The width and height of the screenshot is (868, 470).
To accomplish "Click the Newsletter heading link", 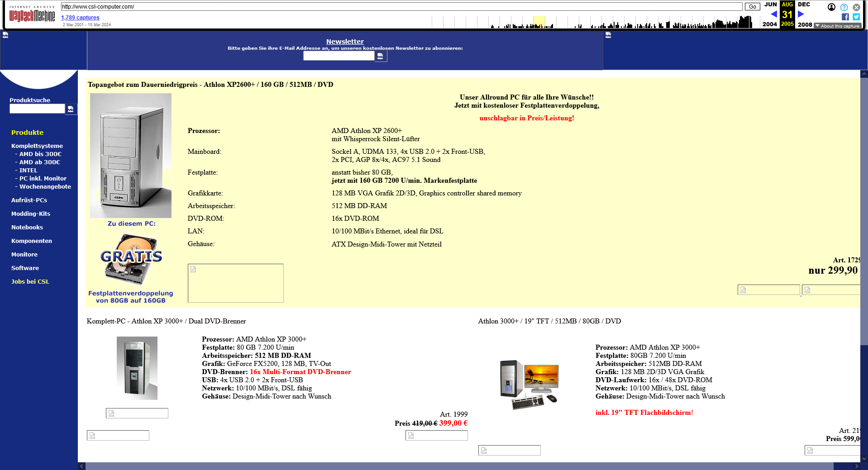I will click(x=345, y=42).
